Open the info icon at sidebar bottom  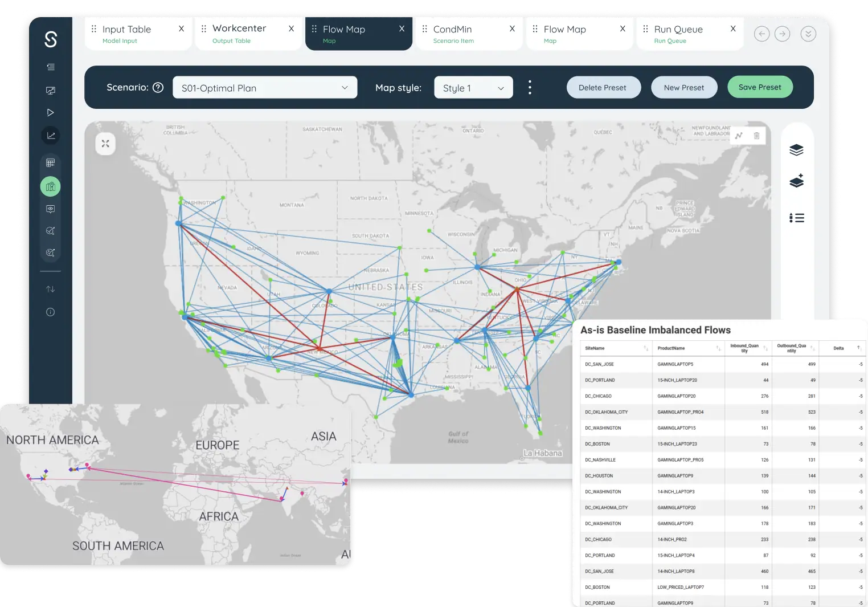[x=50, y=312]
